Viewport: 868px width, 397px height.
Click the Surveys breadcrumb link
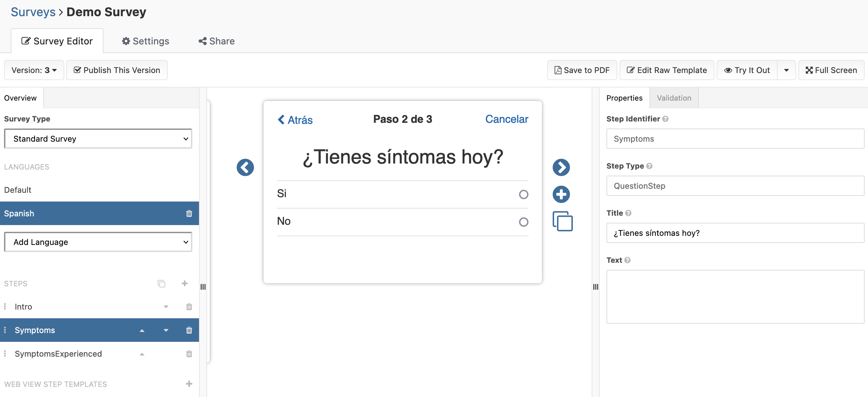coord(33,12)
